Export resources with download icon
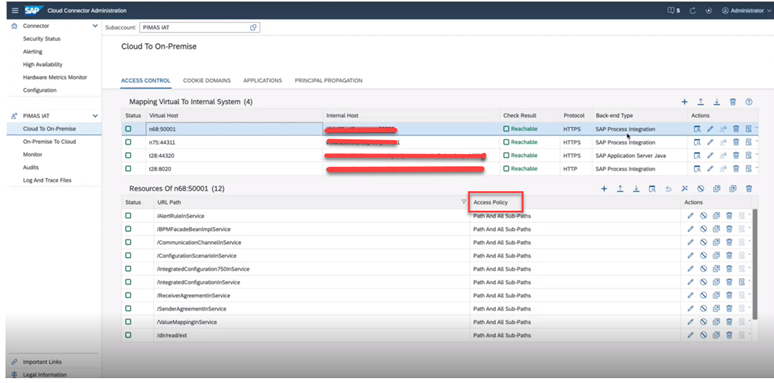Viewport: 774px width, 383px height. coord(636,189)
